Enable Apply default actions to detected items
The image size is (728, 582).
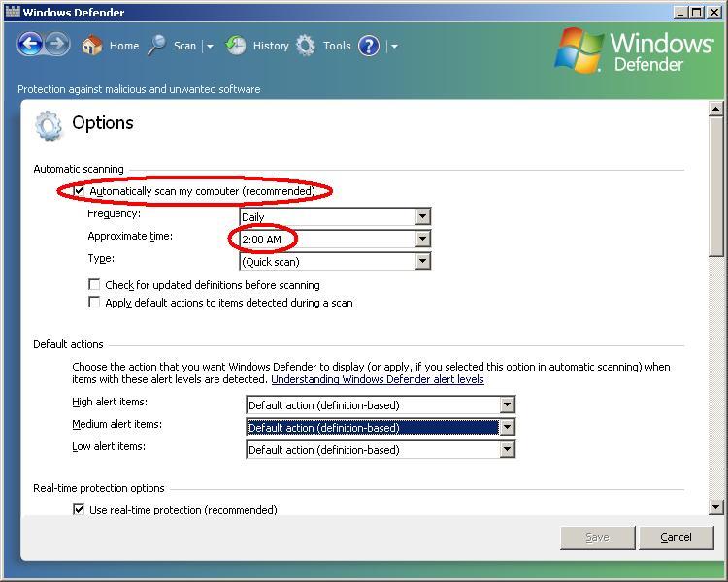tap(94, 303)
